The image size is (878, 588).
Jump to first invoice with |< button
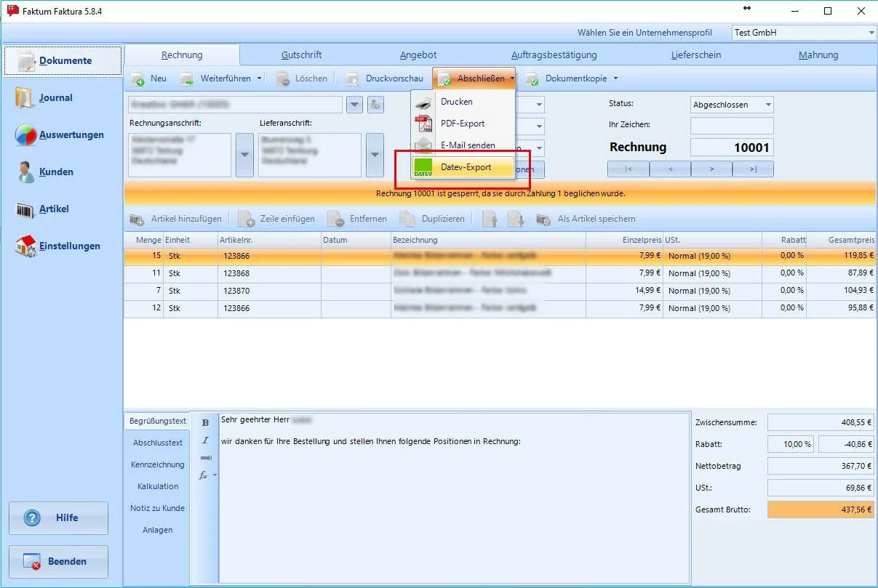tap(628, 169)
